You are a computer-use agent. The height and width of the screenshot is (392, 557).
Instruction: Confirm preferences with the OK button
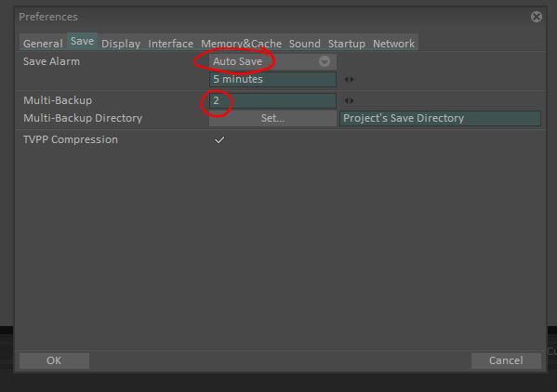point(54,360)
